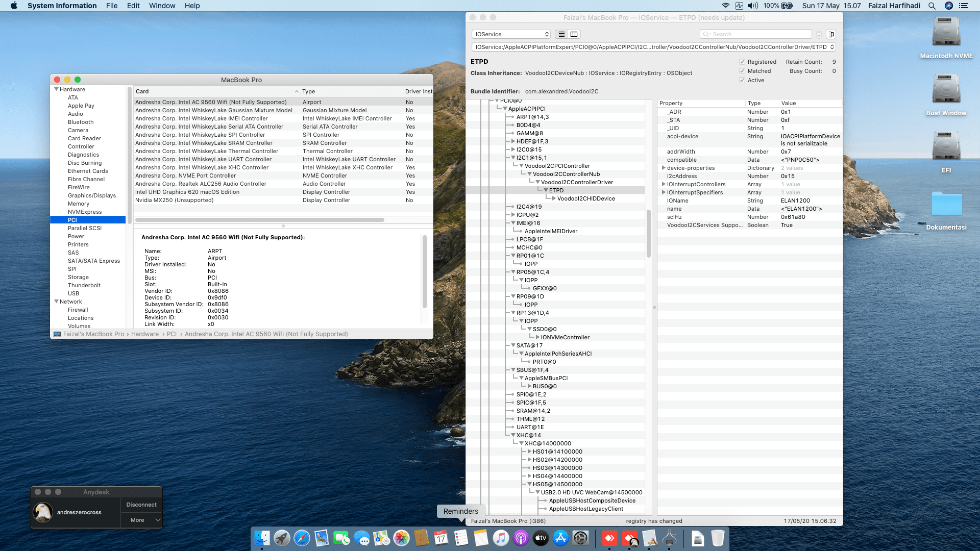This screenshot has height=551, width=980.
Task: Open Messages from the Dock
Action: click(361, 538)
